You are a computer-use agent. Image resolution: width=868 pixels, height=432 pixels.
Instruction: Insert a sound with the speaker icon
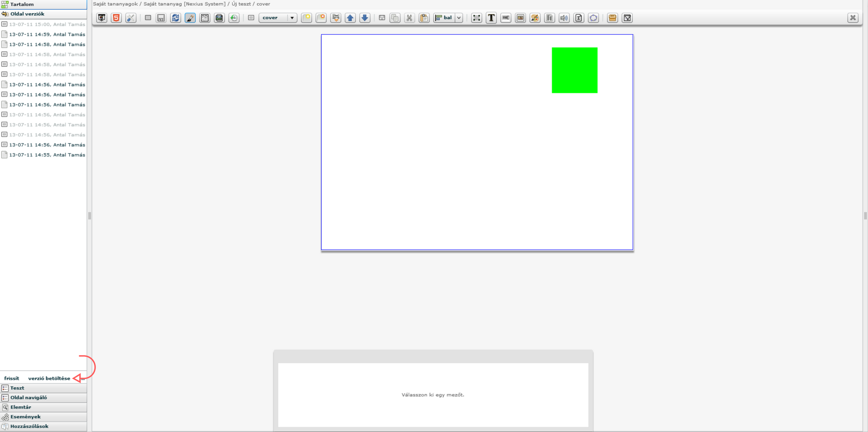pyautogui.click(x=564, y=18)
